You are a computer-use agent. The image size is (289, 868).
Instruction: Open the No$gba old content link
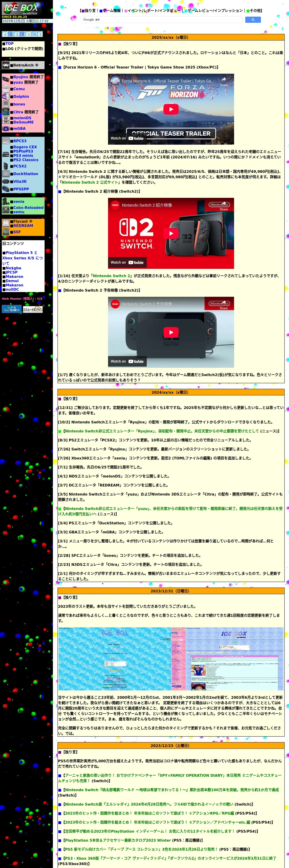point(14,268)
